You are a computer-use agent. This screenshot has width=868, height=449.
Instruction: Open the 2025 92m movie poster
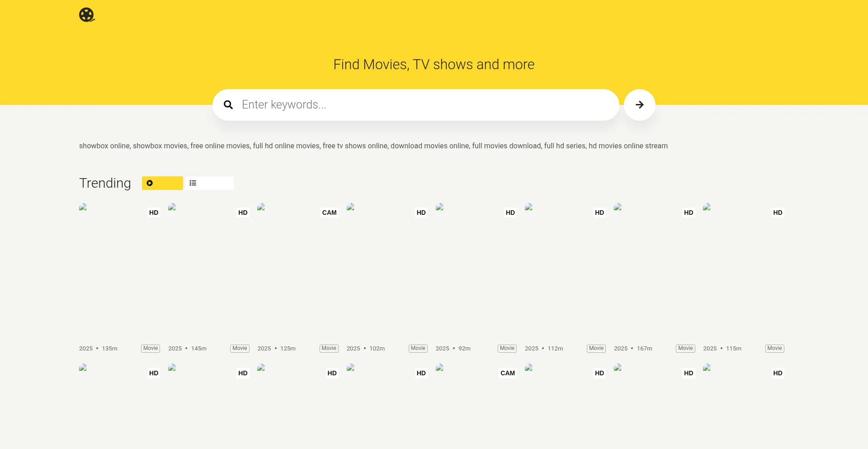click(x=476, y=271)
